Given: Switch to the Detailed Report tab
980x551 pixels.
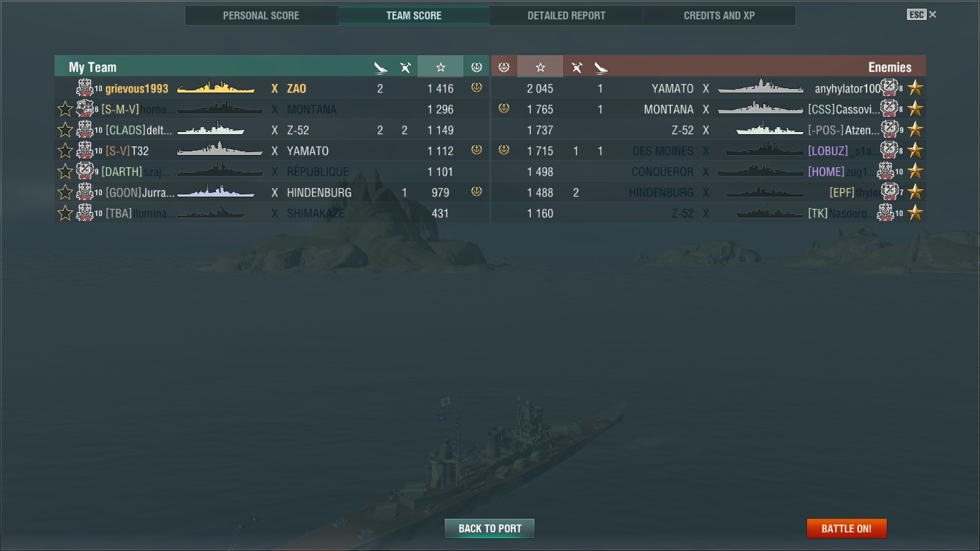Looking at the screenshot, I should (567, 15).
